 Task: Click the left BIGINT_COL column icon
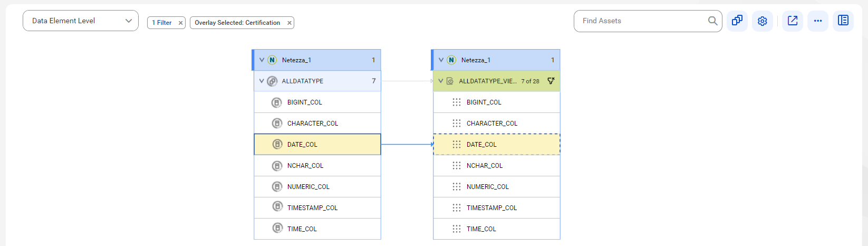click(277, 102)
